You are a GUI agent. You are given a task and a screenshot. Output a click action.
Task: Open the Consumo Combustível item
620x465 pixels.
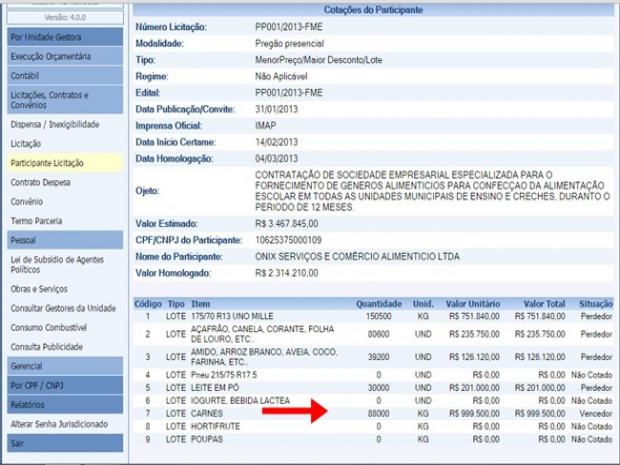click(51, 327)
